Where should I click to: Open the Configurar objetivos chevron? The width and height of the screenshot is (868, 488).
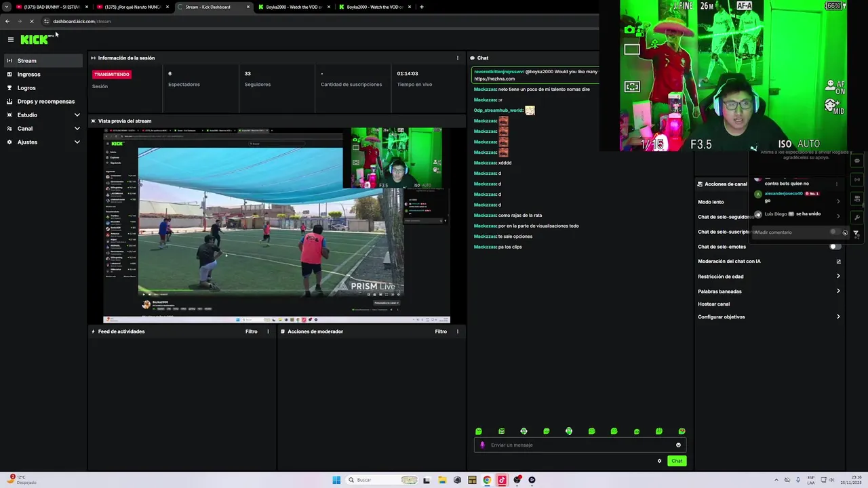tap(838, 317)
